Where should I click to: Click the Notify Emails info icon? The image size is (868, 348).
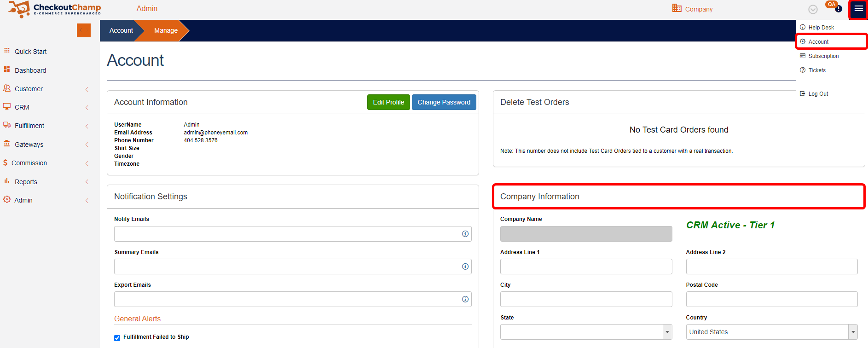(x=465, y=234)
